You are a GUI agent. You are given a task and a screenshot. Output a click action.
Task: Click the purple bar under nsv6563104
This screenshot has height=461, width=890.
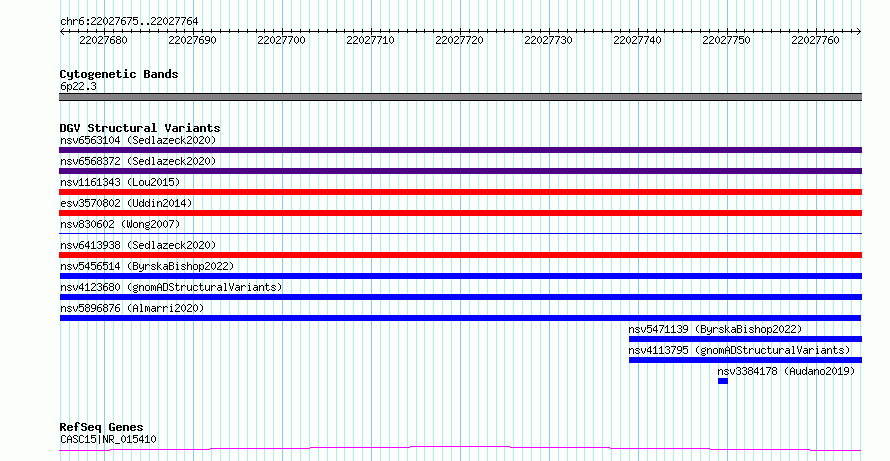(460, 150)
